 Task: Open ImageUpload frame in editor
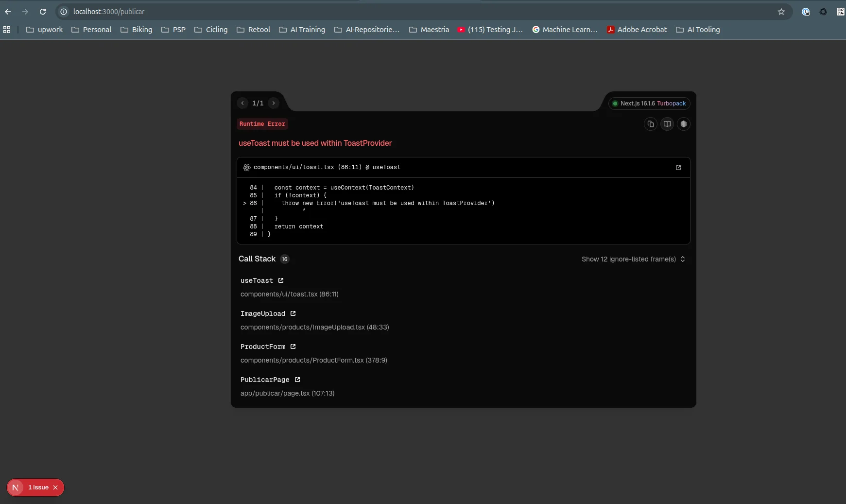pos(293,313)
